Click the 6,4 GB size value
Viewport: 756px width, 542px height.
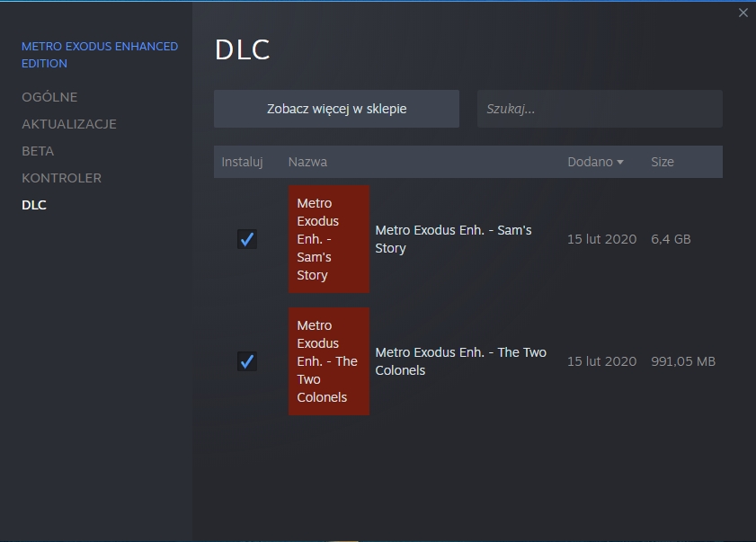[671, 239]
